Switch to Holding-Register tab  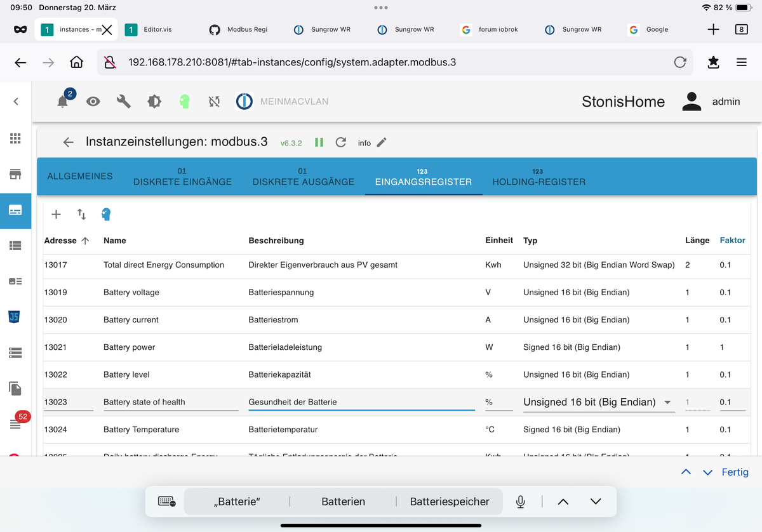538,176
